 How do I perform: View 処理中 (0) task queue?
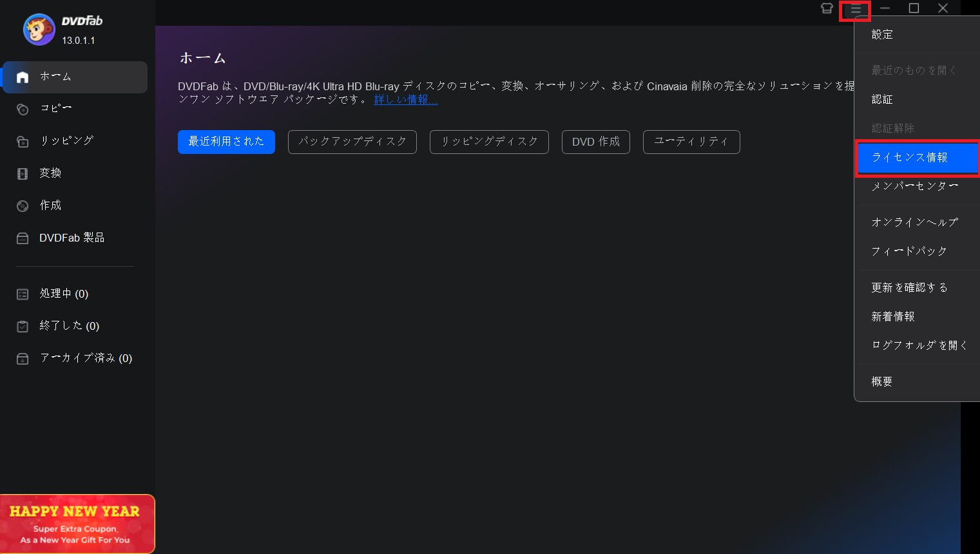point(75,294)
